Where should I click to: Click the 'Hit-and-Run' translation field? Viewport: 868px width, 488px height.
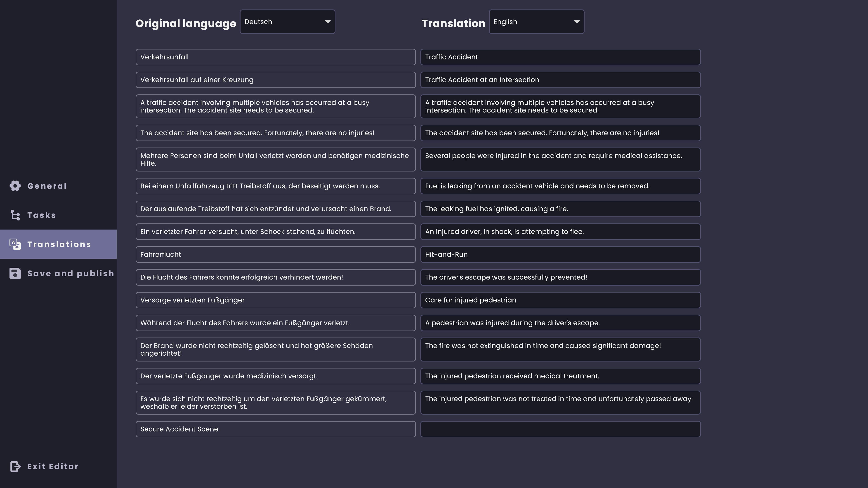click(x=560, y=254)
